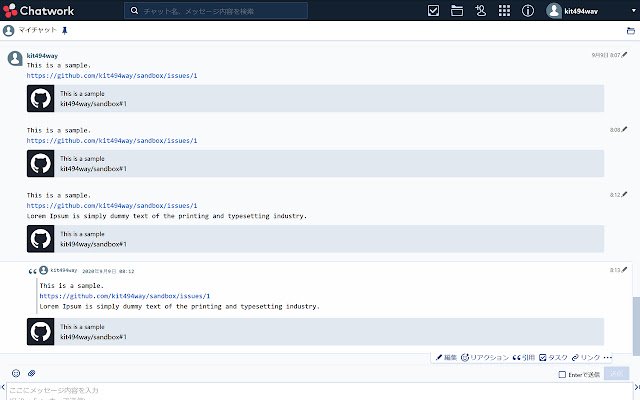Open the emoji picker icon
The width and height of the screenshot is (640, 400).
tap(16, 373)
